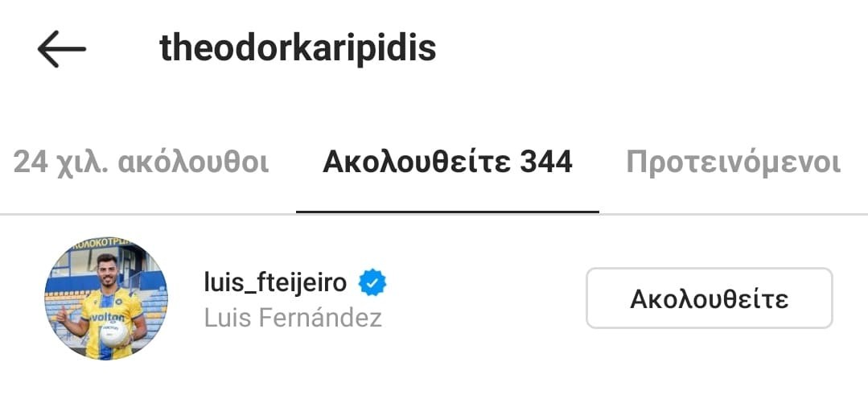Go back using the left arrow
Viewport: 868px width, 395px height.
pyautogui.click(x=61, y=49)
